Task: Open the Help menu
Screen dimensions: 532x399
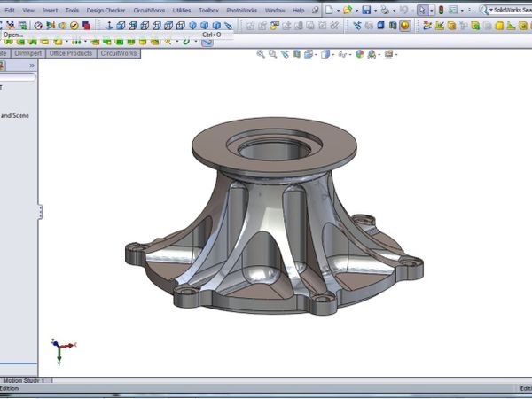Action: point(298,10)
